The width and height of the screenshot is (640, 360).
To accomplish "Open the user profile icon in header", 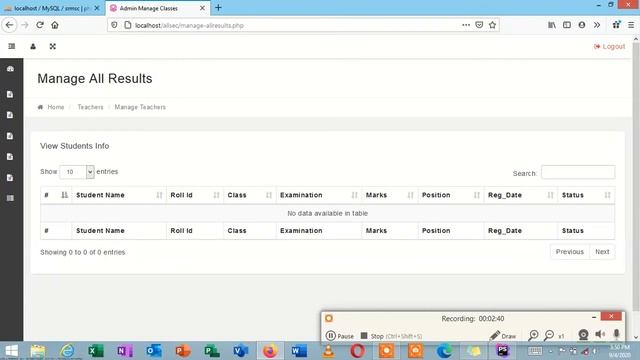I will point(33,47).
